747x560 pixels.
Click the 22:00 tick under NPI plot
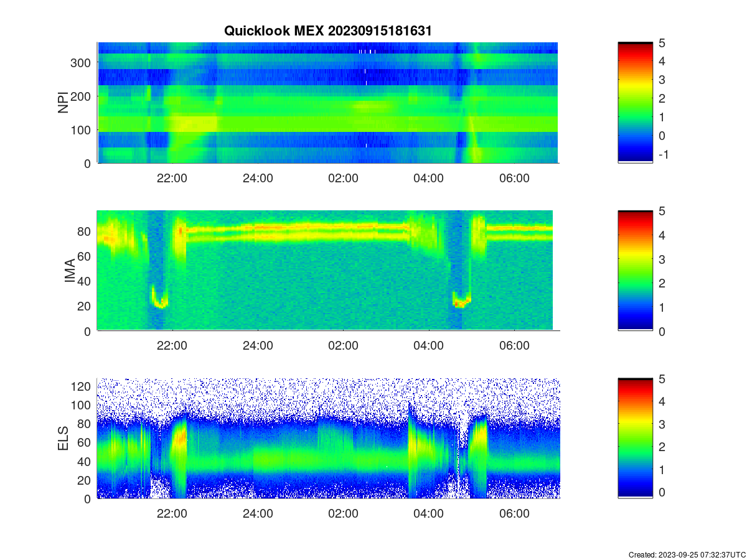coord(172,179)
